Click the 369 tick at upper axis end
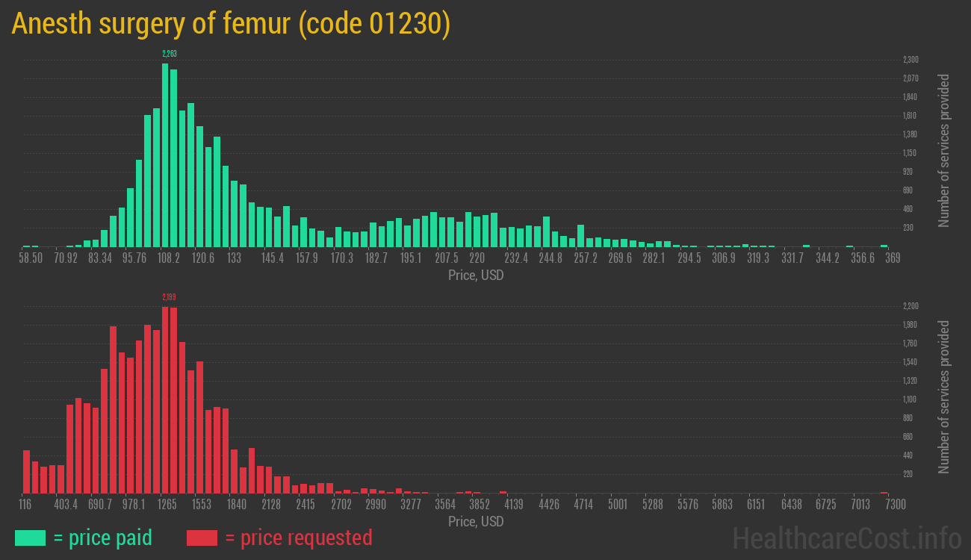Image resolution: width=971 pixels, height=560 pixels. (893, 258)
